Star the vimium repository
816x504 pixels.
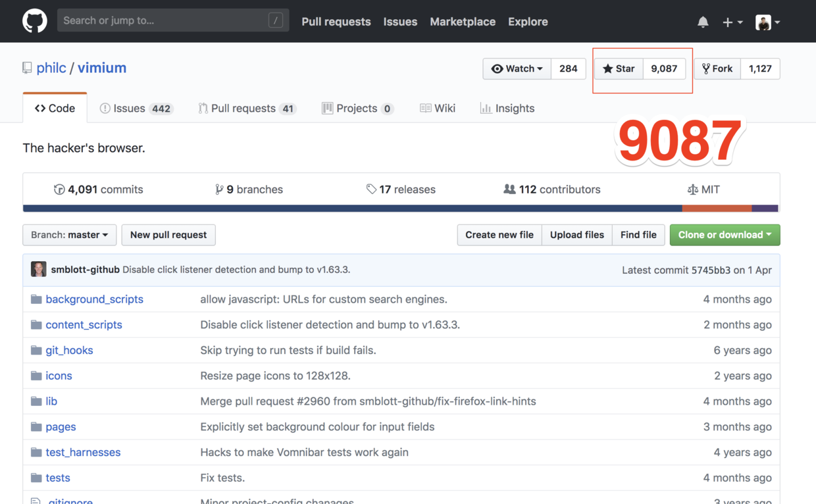619,68
